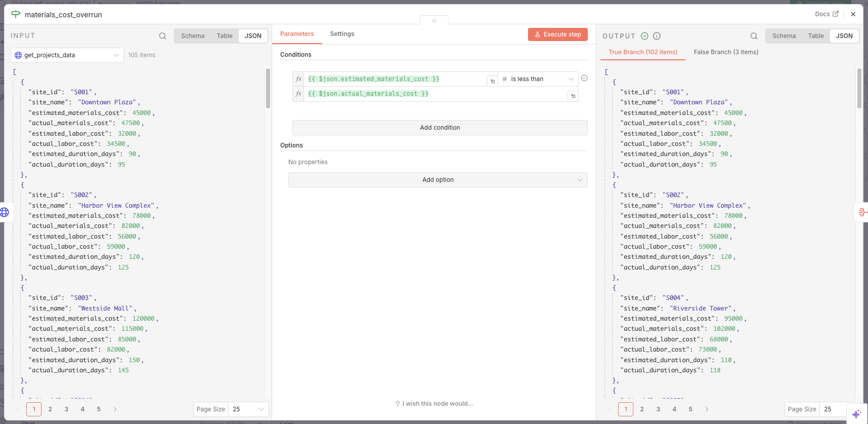Switch input view to Schema

tap(193, 36)
